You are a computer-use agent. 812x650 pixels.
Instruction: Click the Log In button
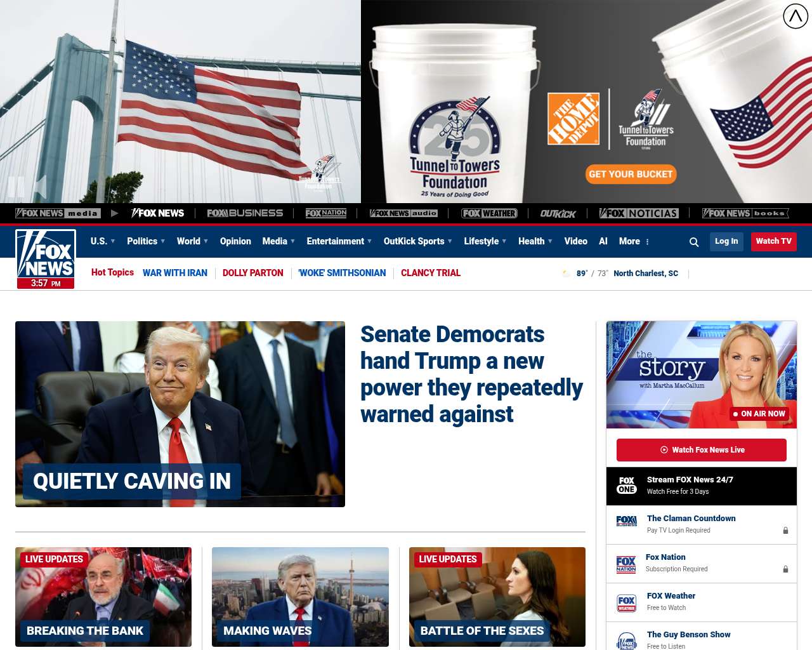click(x=726, y=241)
